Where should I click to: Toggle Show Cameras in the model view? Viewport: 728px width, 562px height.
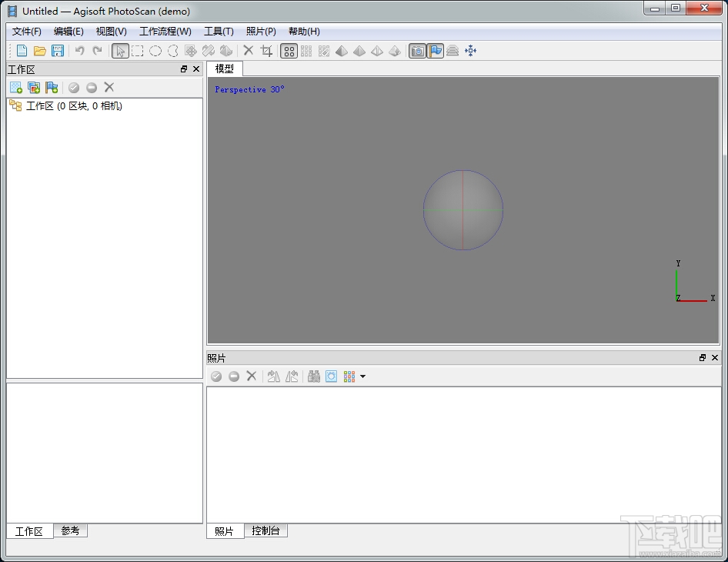click(417, 51)
